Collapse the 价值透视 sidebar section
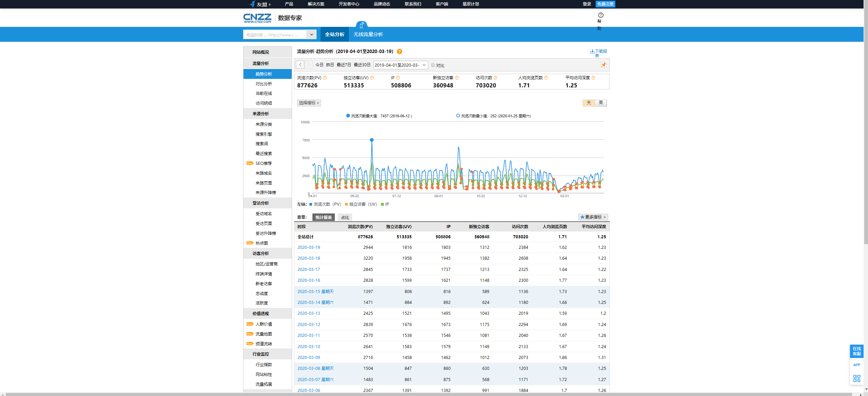868x396 pixels. (x=267, y=314)
